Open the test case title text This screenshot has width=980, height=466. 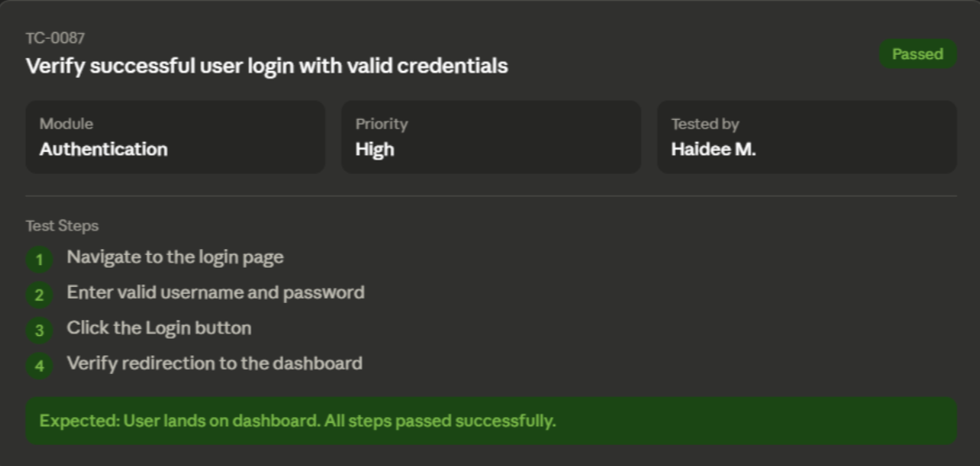(x=267, y=66)
